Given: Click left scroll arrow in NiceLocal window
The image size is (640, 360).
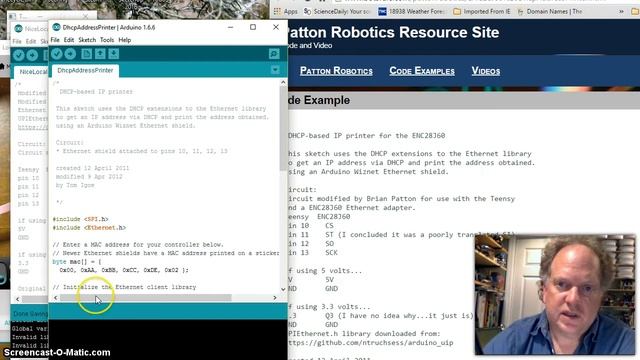Looking at the screenshot, I should [17, 299].
